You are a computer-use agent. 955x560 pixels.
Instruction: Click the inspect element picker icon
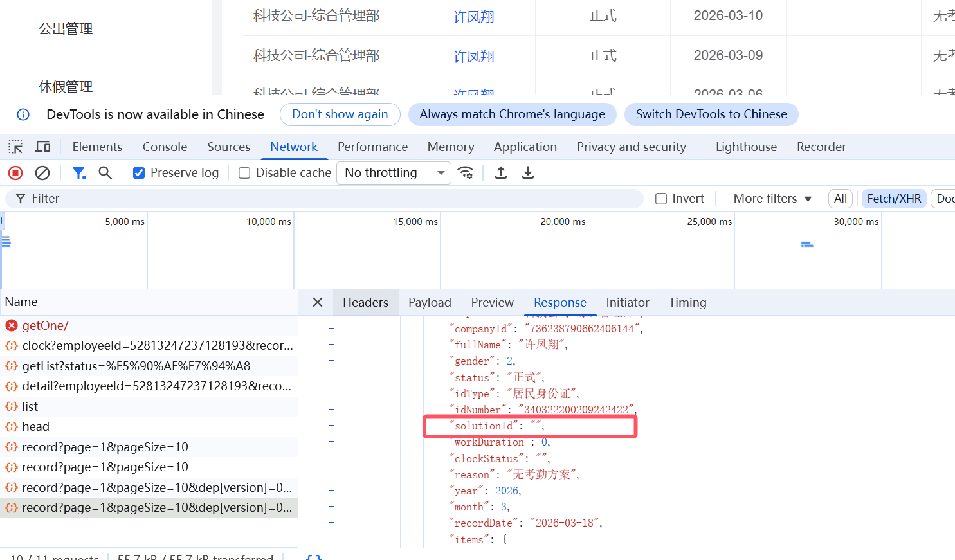click(15, 147)
